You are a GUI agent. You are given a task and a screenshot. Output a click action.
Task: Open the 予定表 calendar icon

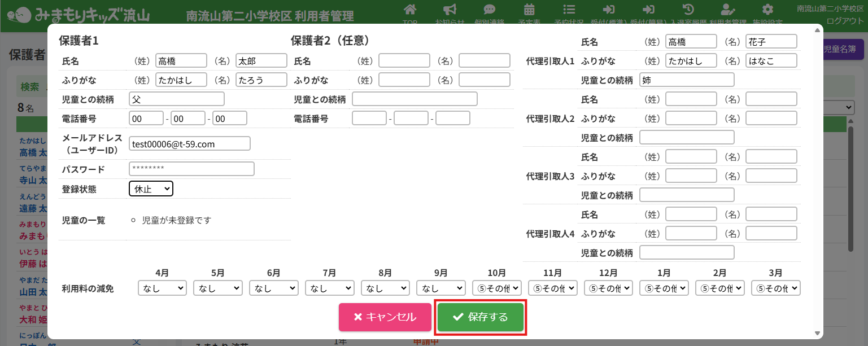coord(529,10)
